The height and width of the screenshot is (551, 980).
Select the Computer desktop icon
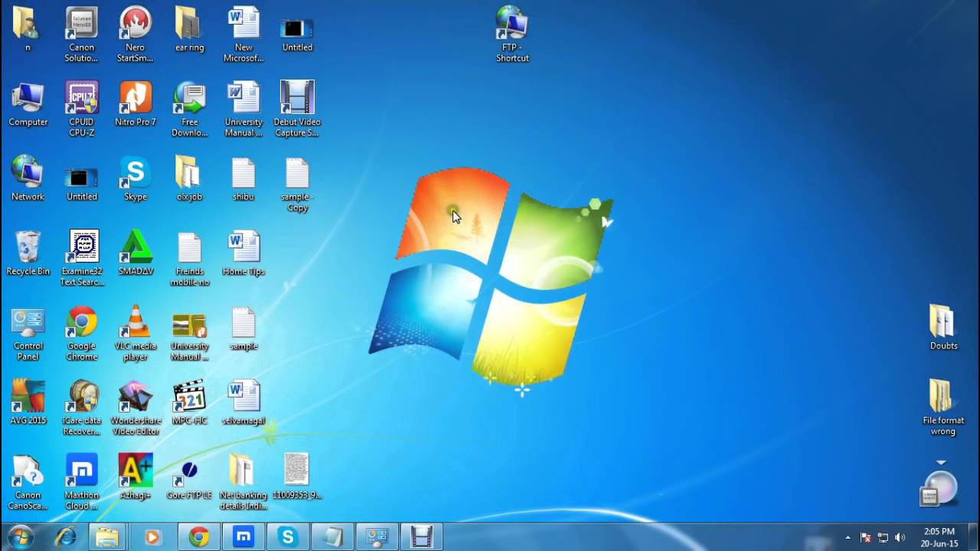[x=28, y=104]
